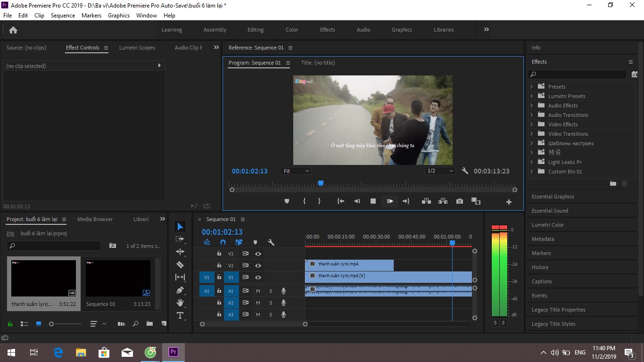Click Mark In bracket button
Viewport: 644px width, 362px height.
click(x=304, y=201)
